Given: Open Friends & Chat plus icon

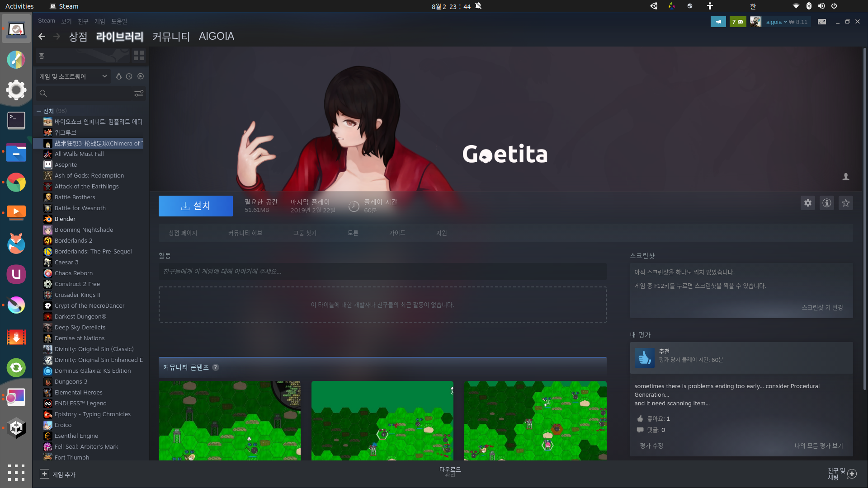Looking at the screenshot, I should click(x=852, y=474).
